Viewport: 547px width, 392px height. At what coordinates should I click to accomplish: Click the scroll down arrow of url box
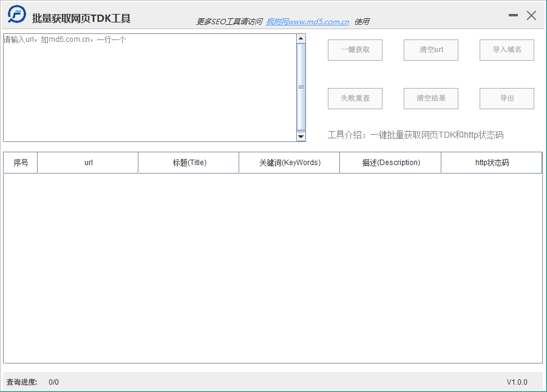(x=301, y=137)
